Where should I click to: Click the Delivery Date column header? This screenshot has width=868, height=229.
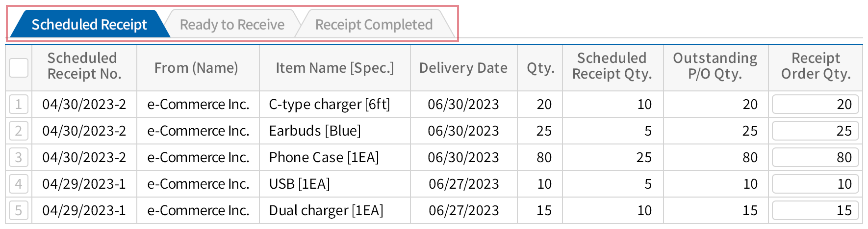pos(463,68)
